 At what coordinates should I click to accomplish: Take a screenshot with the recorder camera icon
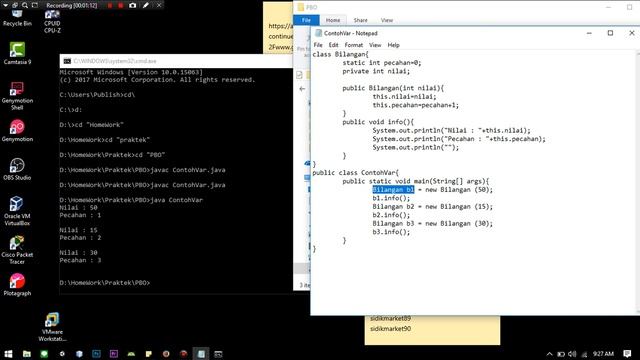[x=133, y=5]
